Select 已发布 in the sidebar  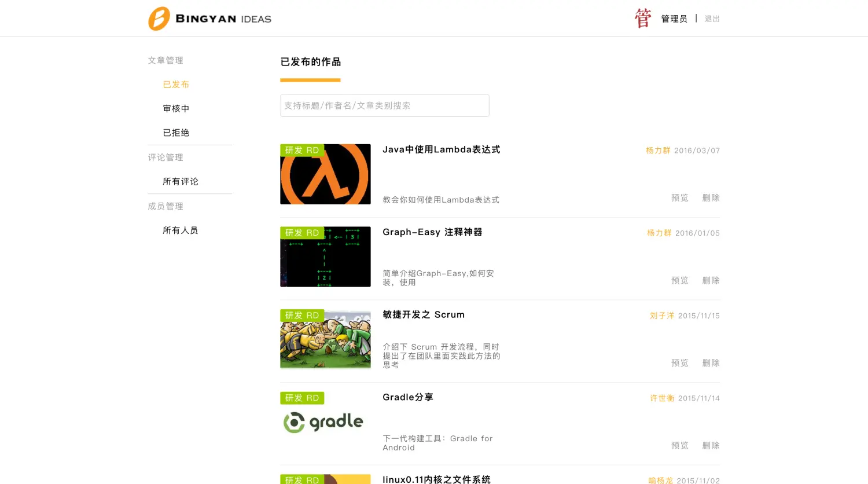pos(176,85)
